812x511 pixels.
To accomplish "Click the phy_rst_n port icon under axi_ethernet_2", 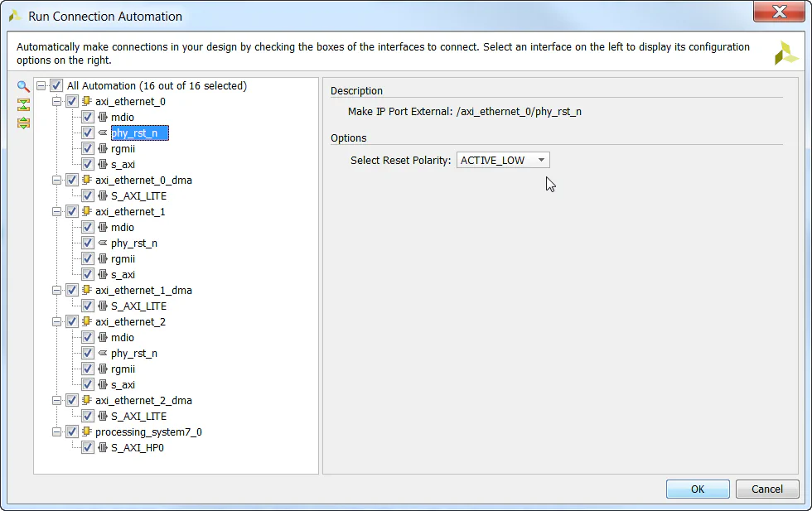I will pos(103,354).
